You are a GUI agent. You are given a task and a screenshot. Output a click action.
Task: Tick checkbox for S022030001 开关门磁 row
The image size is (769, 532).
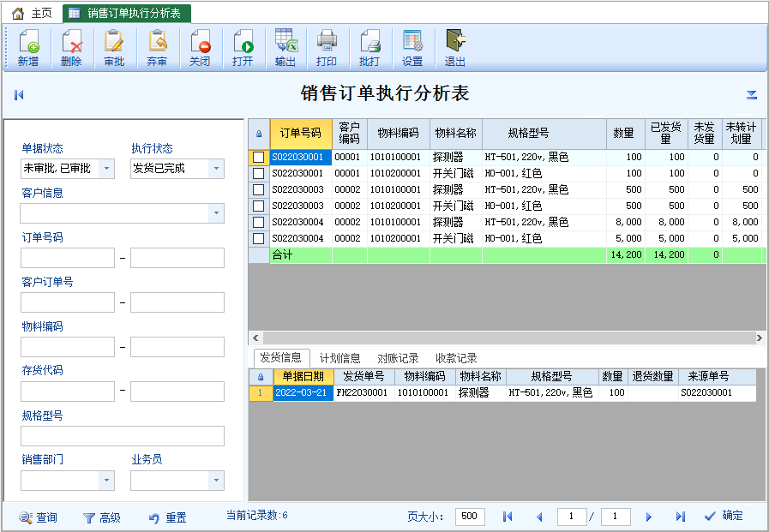258,173
